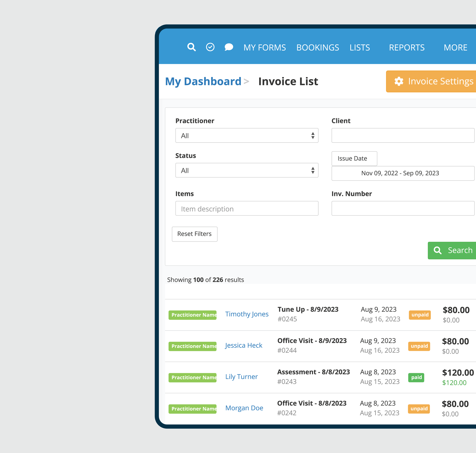This screenshot has height=453, width=476.
Task: Open the date range Nov 09, 2022 picker
Action: [403, 173]
